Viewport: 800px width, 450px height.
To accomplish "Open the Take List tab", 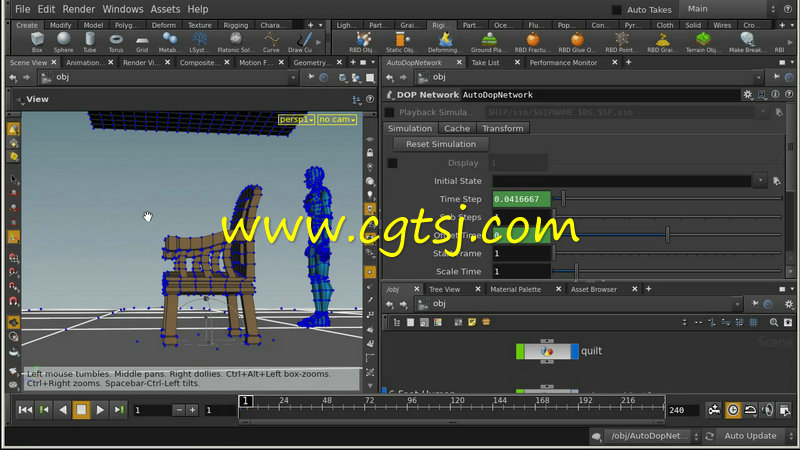I will (x=485, y=62).
